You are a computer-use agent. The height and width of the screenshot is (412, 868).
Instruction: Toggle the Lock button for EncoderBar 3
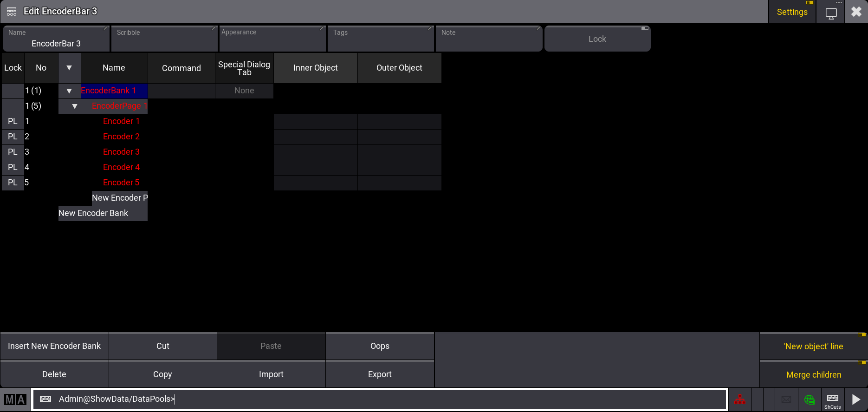click(597, 39)
